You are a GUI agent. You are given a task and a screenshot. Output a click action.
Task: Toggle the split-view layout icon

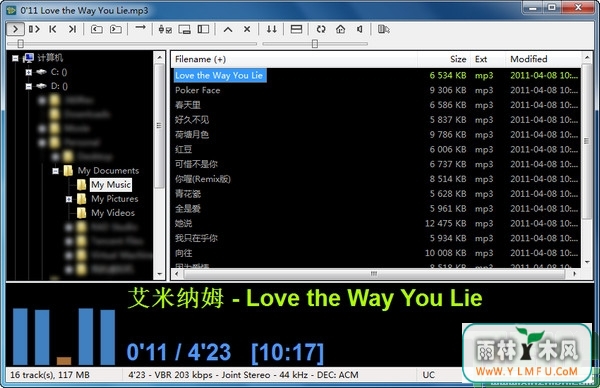click(x=296, y=29)
